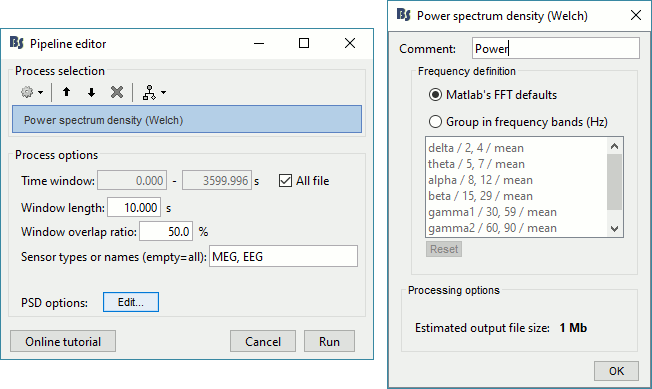Run the pipeline

coord(329,341)
